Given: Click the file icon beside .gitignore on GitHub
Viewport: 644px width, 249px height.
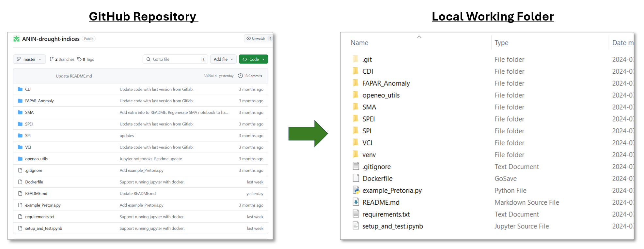Looking at the screenshot, I should pyautogui.click(x=20, y=170).
